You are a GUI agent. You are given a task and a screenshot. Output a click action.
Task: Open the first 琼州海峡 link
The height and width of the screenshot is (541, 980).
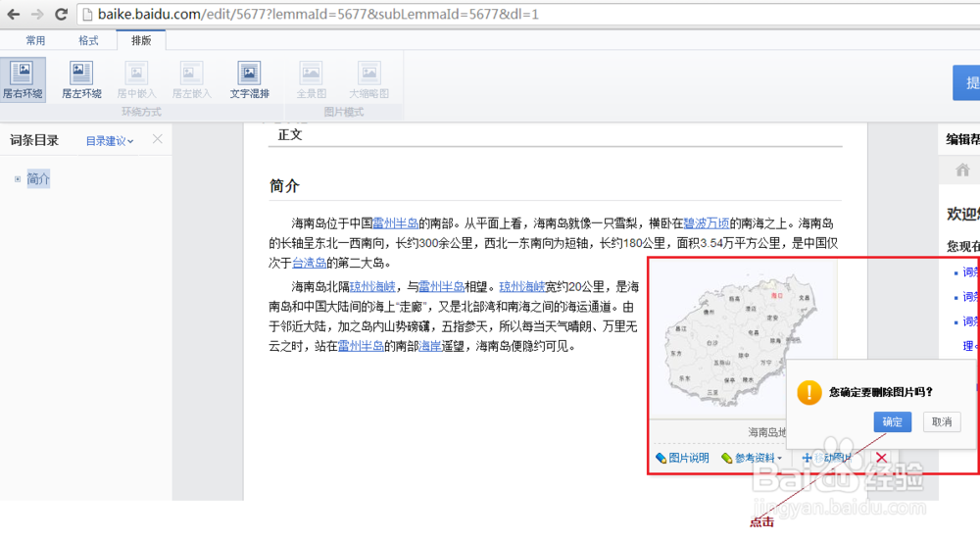[x=372, y=287]
